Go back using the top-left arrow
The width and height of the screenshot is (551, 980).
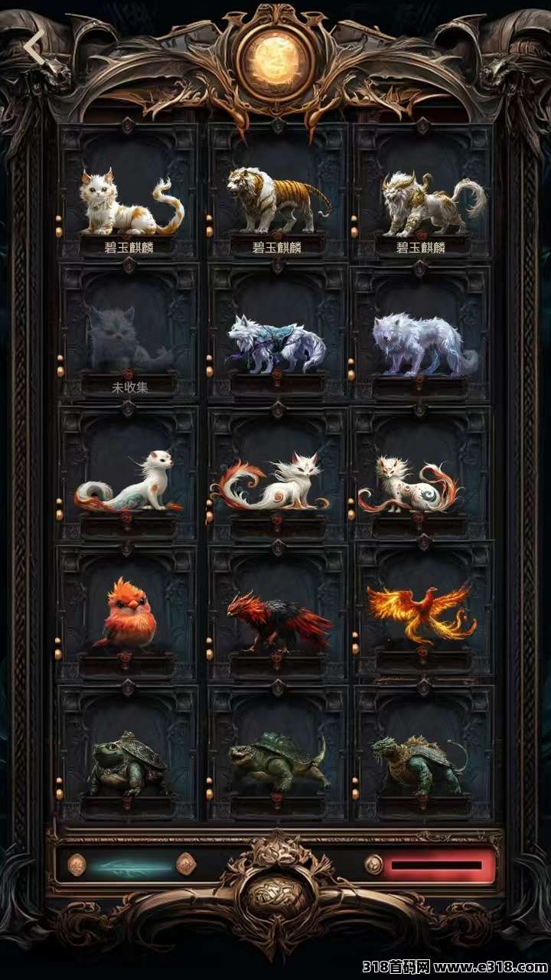(35, 49)
